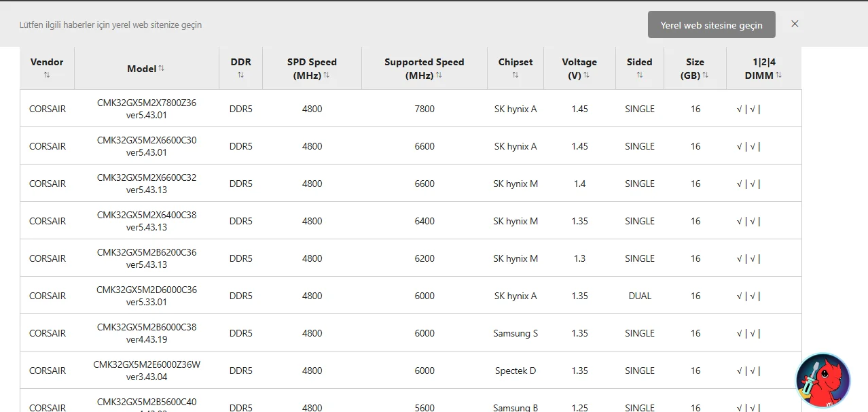The height and width of the screenshot is (412, 868).
Task: Toggle SPD Speed sort arrows
Action: point(327,75)
